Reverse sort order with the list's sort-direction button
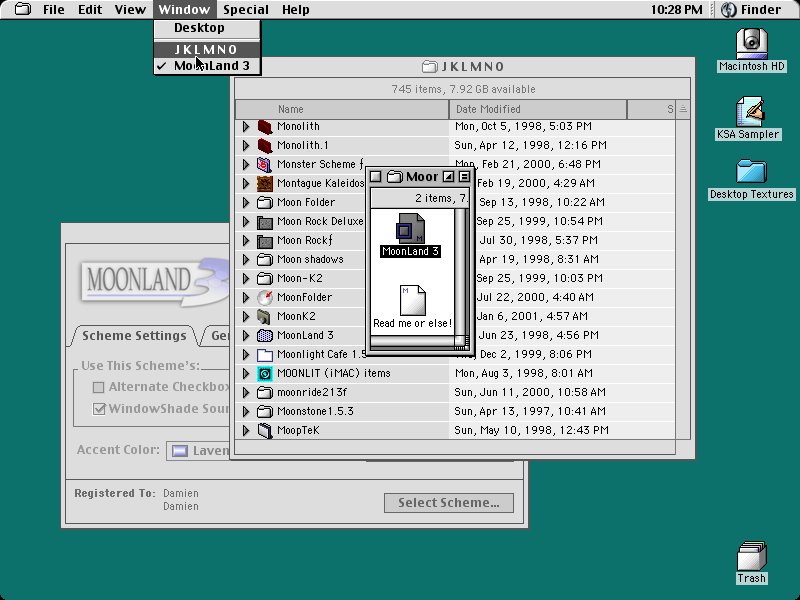This screenshot has width=800, height=600. coord(683,109)
